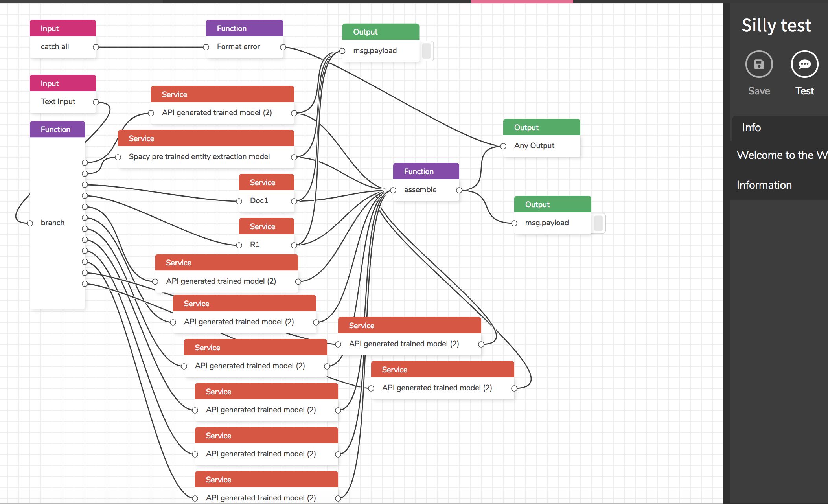
Task: Open the Test chat bubble icon
Action: [x=804, y=64]
